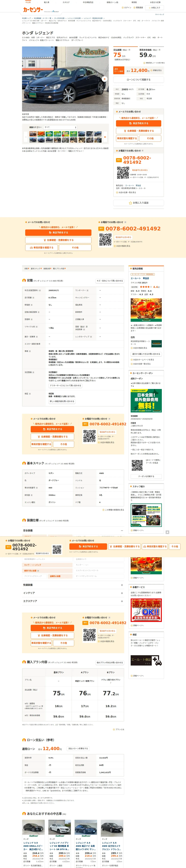
Task: Open the 画像カテゴリー dropdown set to すべて
Action: click(x=60, y=127)
